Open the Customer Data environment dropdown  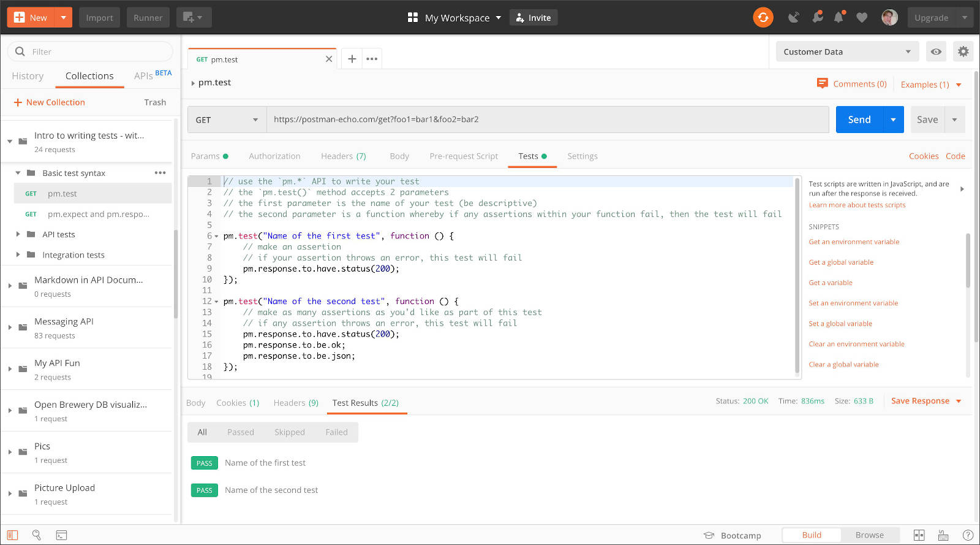point(847,51)
